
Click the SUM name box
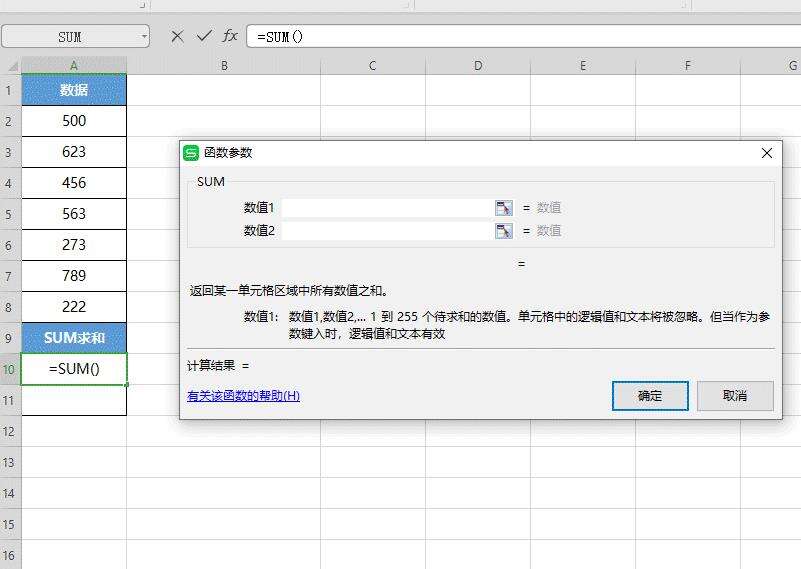coord(70,36)
